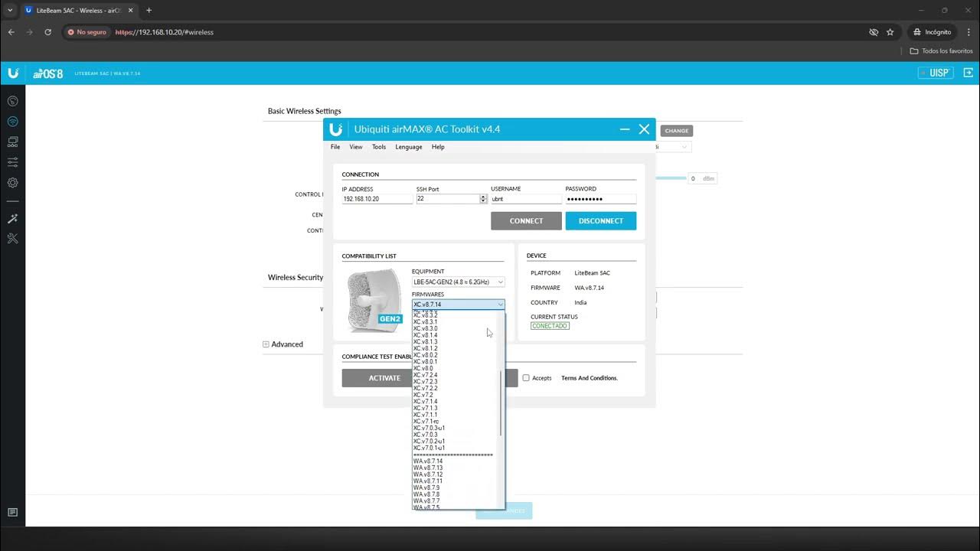The width and height of the screenshot is (980, 551).
Task: Click the GEN2 LiteBeam device image
Action: pyautogui.click(x=374, y=300)
